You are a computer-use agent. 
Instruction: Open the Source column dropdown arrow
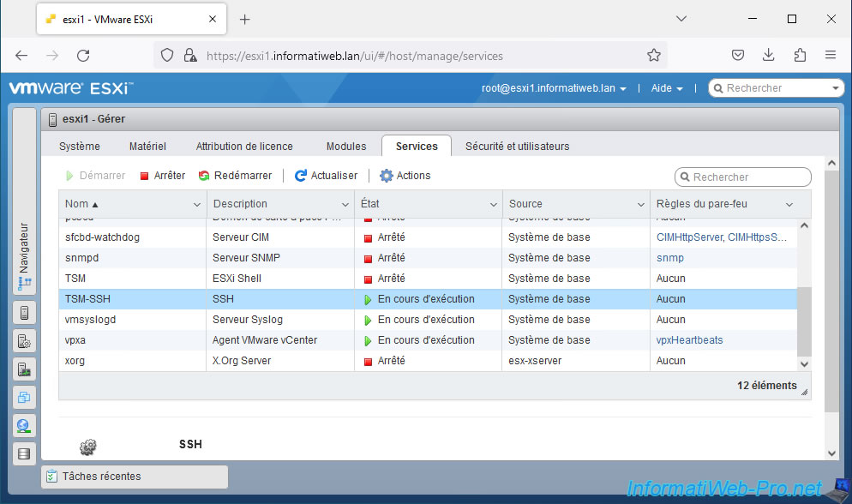pos(640,205)
